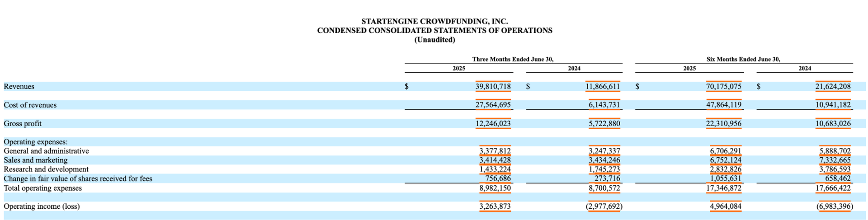This screenshot has height=220, width=868.
Task: Click the cost of revenues value 27,564,695
Action: pyautogui.click(x=493, y=105)
